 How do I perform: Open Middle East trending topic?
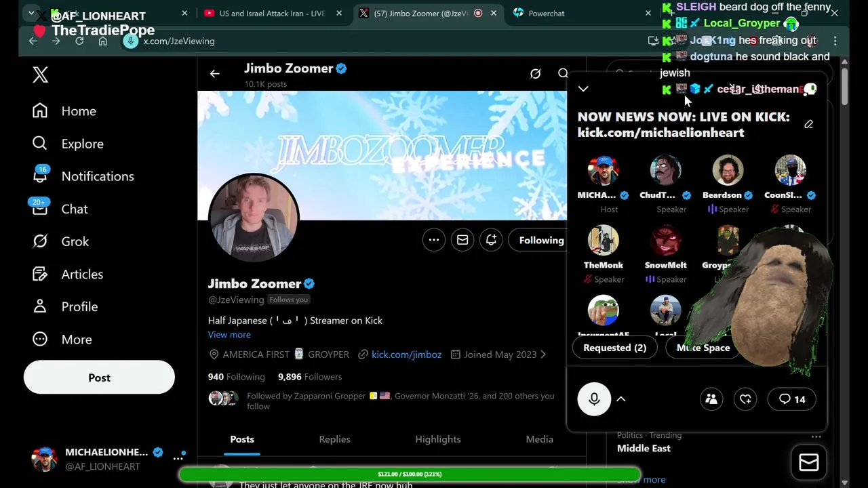tap(644, 449)
